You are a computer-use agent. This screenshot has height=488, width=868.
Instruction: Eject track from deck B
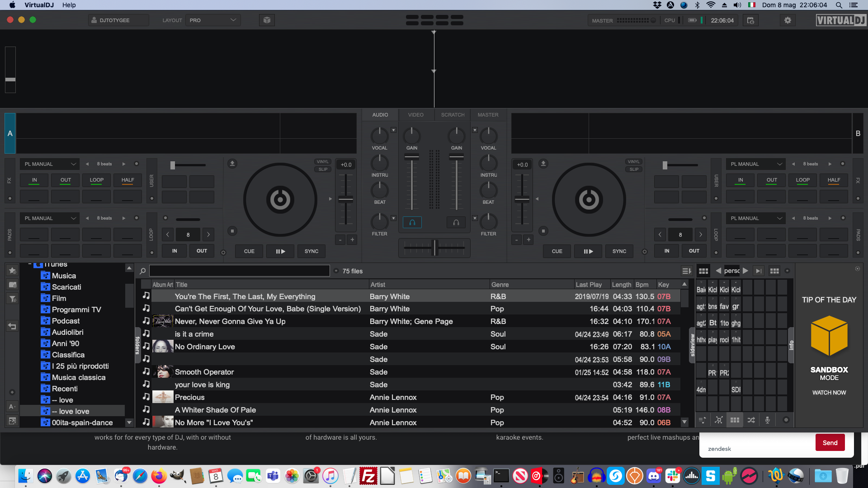tap(543, 164)
